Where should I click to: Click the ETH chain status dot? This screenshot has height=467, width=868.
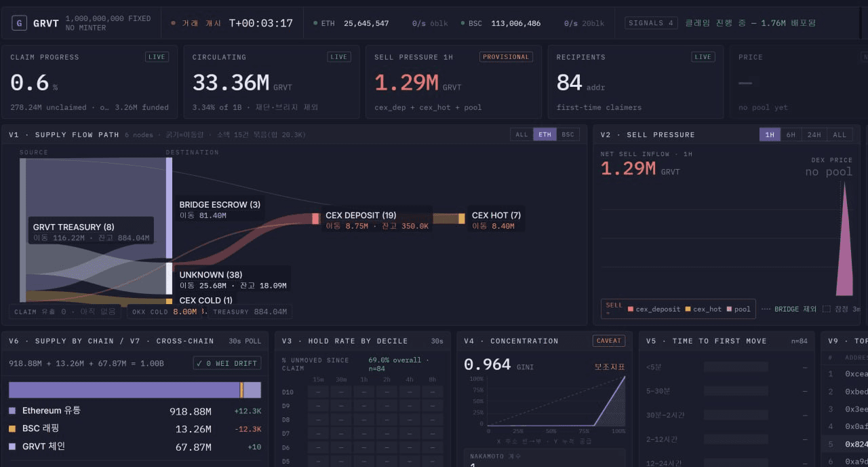315,23
